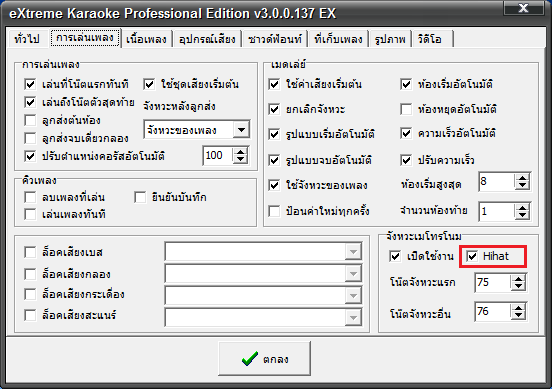This screenshot has width=552, height=389.
Task: Switch to the รูปภาพ tab
Action: coord(390,39)
